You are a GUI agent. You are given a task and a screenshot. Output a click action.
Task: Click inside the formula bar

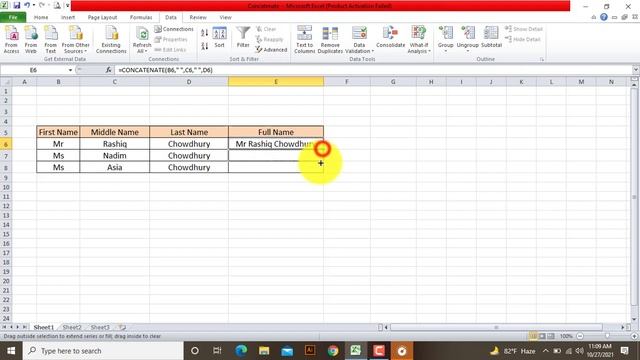373,70
